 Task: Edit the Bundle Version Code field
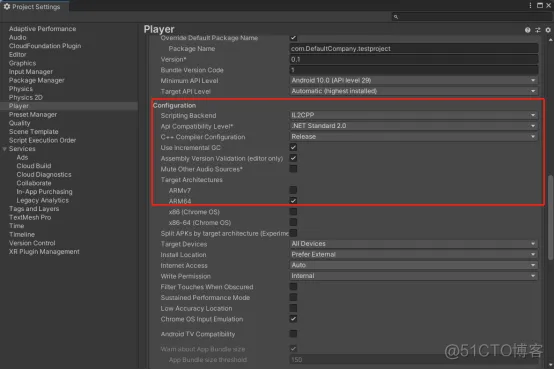pos(414,70)
